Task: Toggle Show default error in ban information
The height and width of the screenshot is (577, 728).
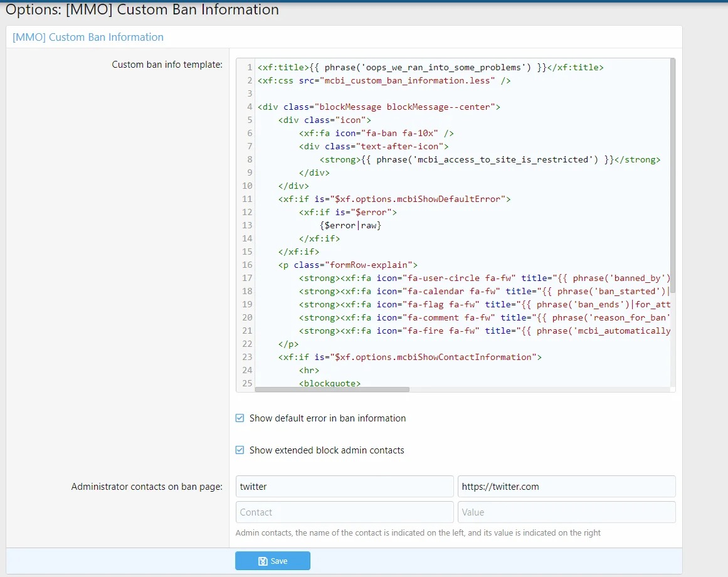Action: 240,418
